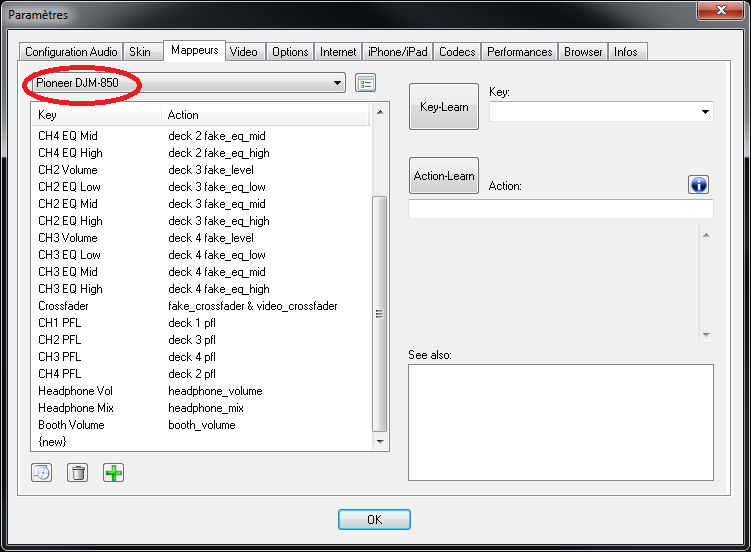The width and height of the screenshot is (751, 552).
Task: Click mapping list scroll down arrow
Action: coord(380,441)
